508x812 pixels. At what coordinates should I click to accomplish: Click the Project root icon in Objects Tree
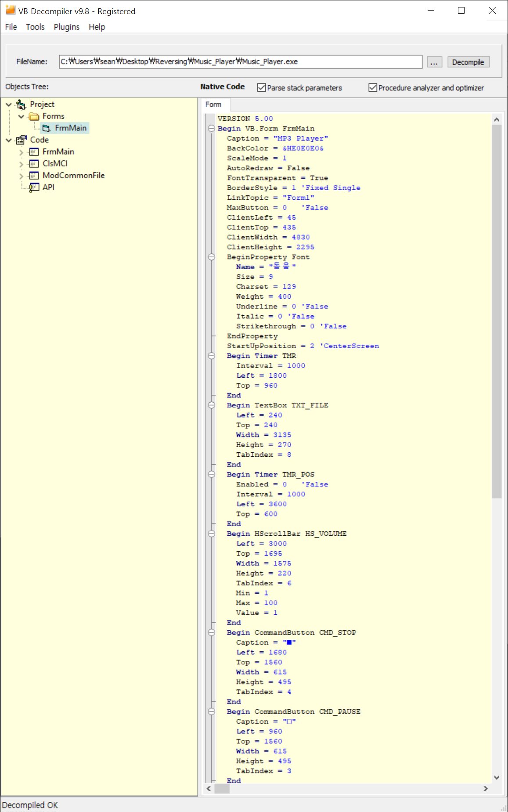tap(21, 104)
